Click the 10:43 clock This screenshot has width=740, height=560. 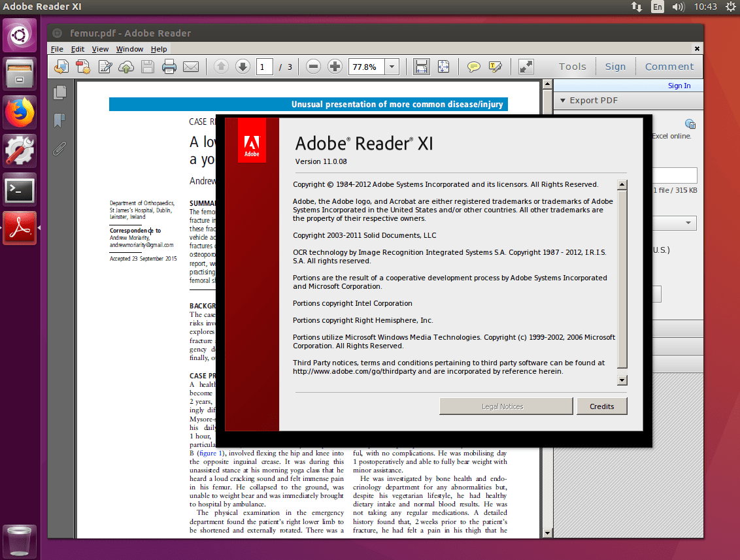point(705,7)
